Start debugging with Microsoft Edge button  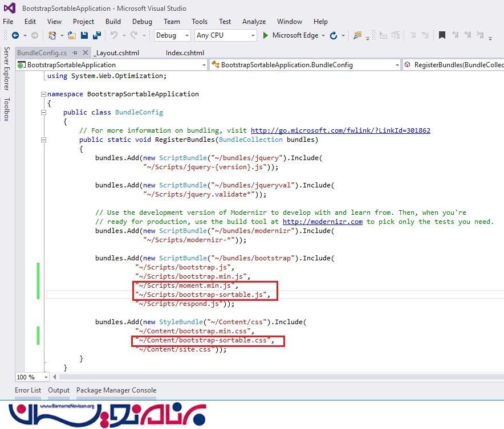coord(291,35)
